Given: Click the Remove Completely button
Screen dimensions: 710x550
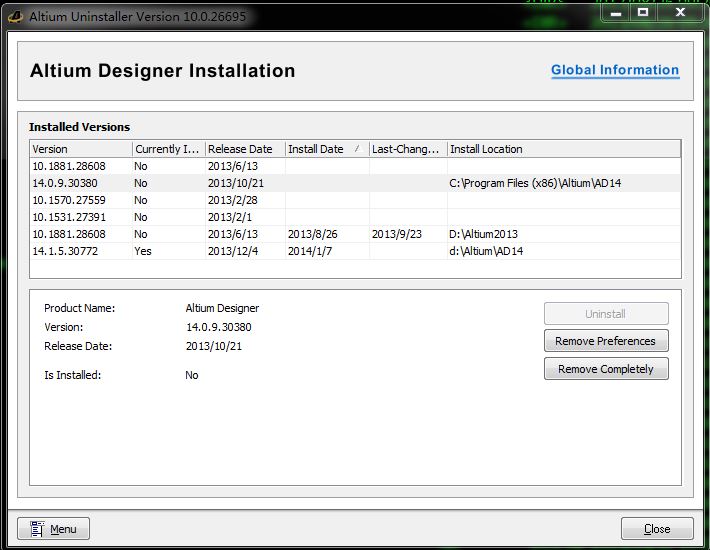Looking at the screenshot, I should tap(606, 369).
